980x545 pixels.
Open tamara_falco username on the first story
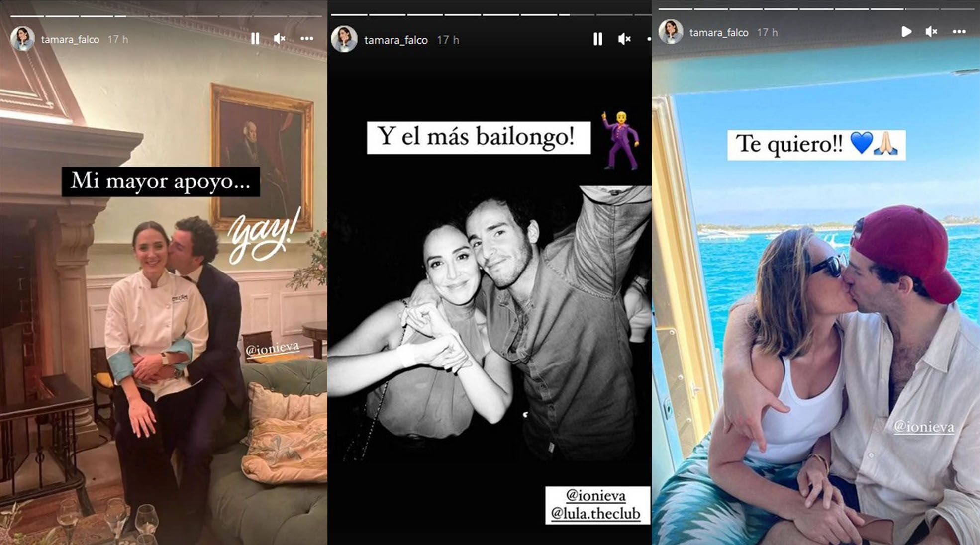70,39
